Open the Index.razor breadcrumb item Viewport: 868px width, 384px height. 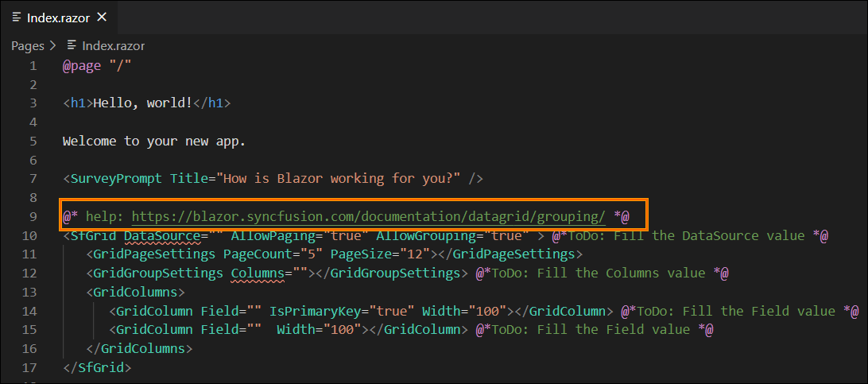(x=113, y=46)
